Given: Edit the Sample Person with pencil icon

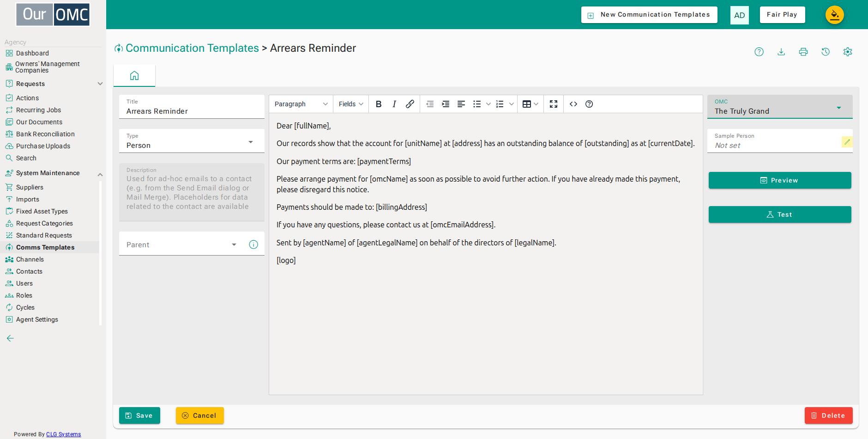Looking at the screenshot, I should [x=847, y=142].
